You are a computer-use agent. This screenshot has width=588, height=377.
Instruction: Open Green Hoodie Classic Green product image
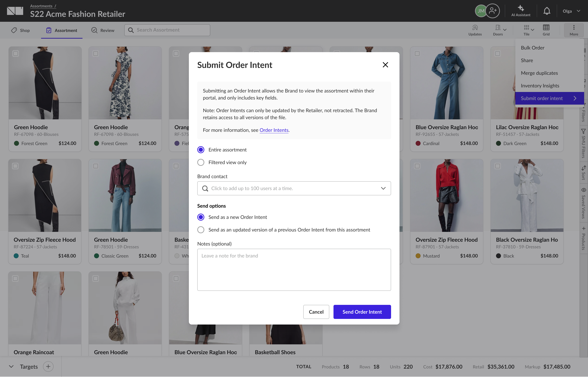(x=125, y=195)
